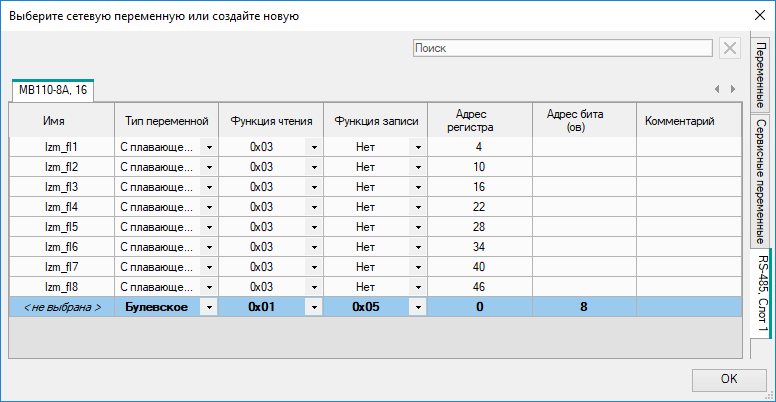The image size is (776, 402).
Task: Select register address cell with value 22
Action: point(479,207)
